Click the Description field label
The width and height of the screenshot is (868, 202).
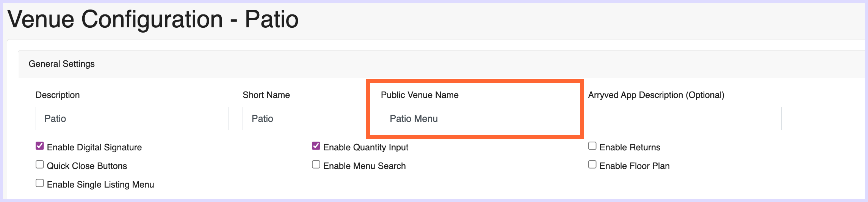click(58, 95)
